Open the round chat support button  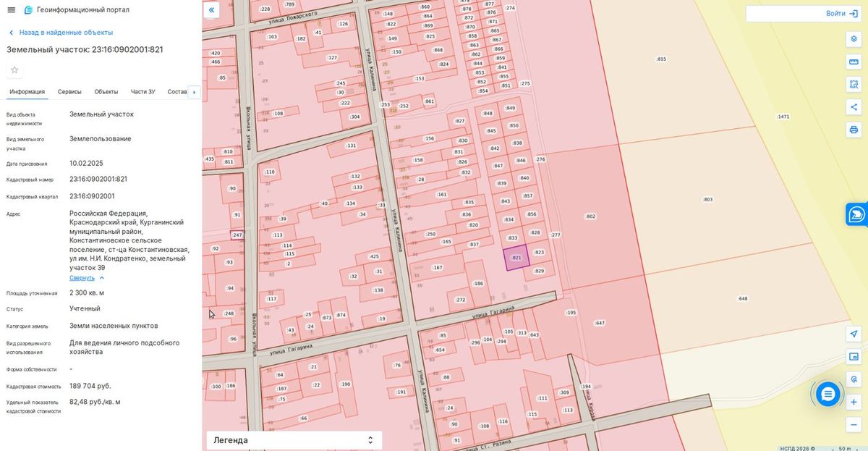(x=827, y=394)
